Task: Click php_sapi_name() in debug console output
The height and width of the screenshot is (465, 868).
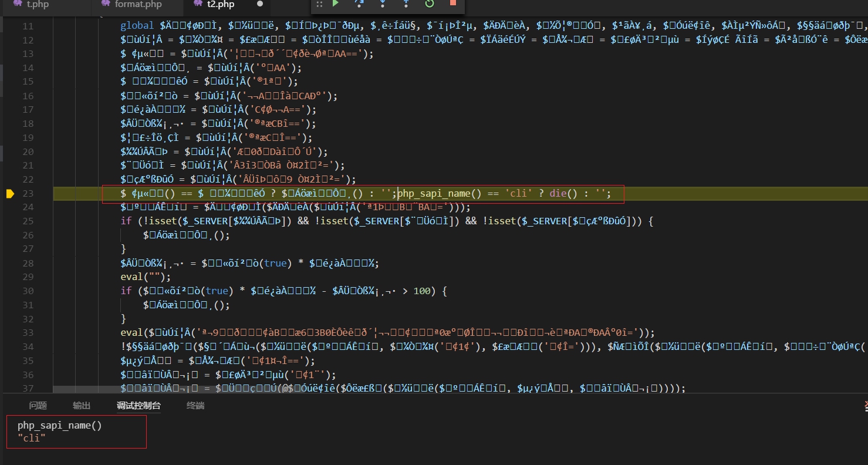Action: click(60, 426)
